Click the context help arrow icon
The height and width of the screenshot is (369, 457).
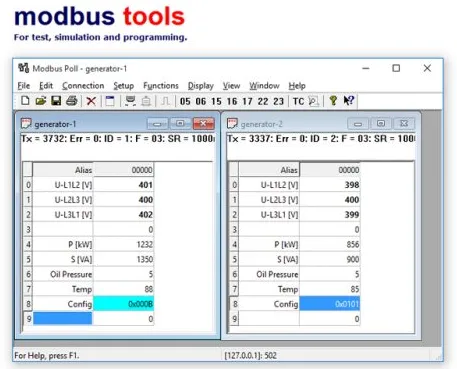349,101
